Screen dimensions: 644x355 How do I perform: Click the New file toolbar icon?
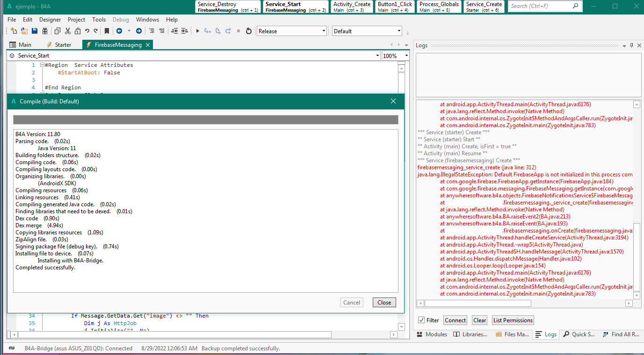pos(14,31)
